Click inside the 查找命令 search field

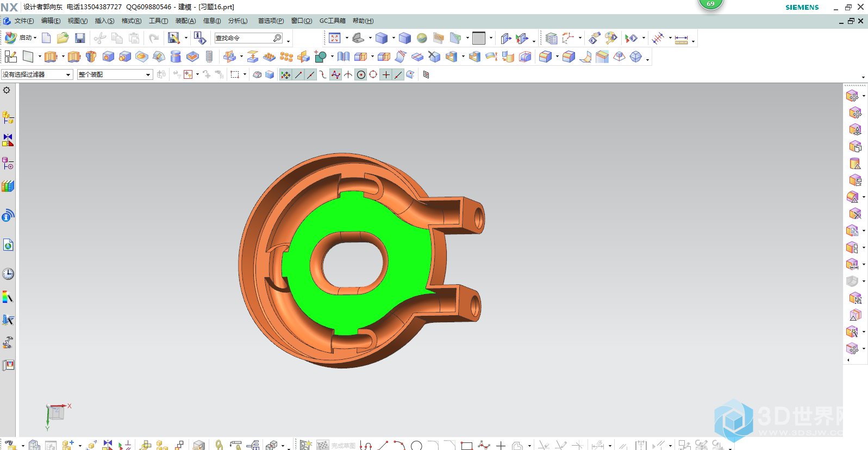[248, 38]
